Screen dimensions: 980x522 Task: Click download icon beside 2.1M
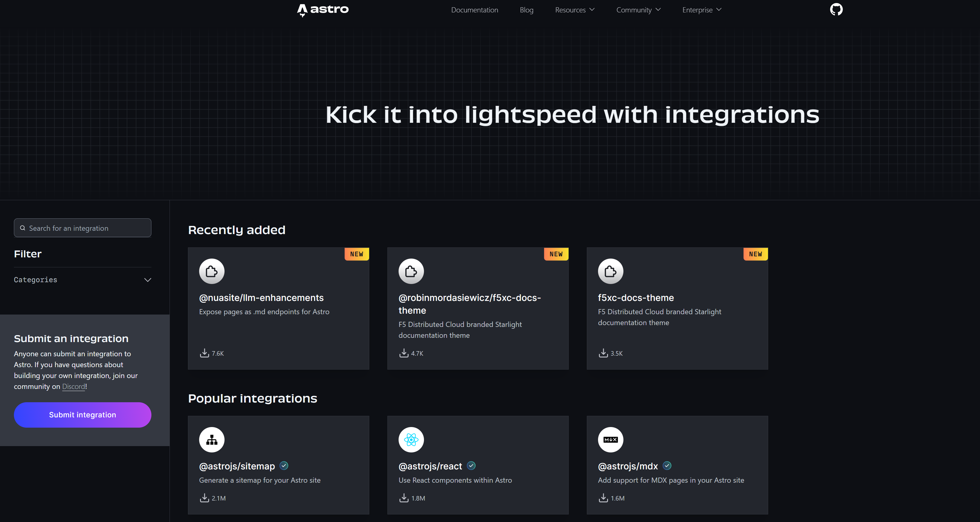click(x=204, y=498)
